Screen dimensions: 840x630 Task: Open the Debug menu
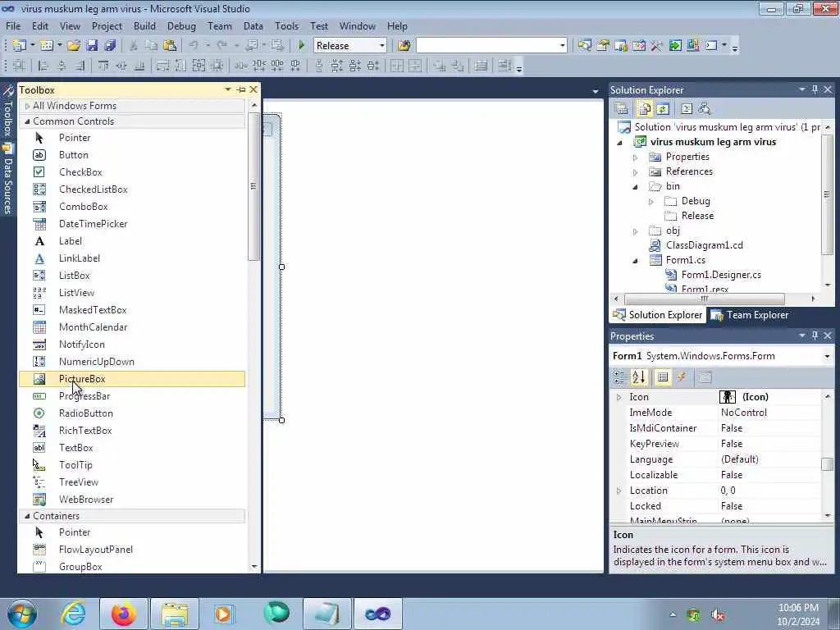181,25
